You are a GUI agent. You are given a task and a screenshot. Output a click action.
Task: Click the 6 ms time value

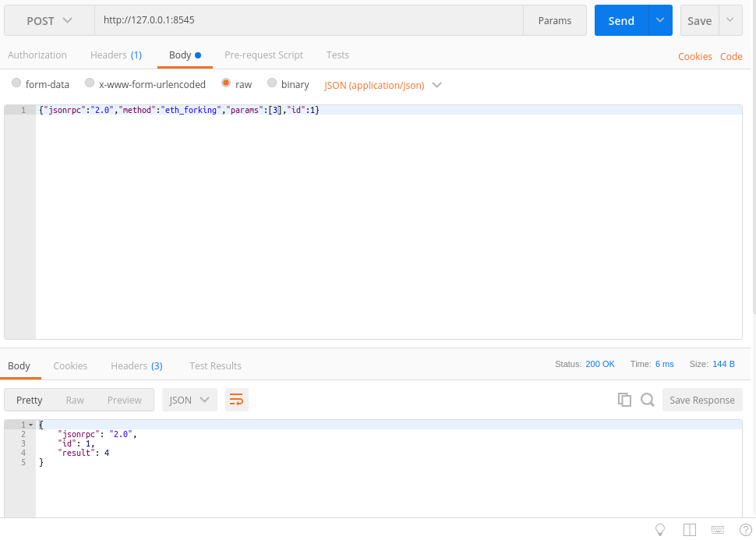coord(664,364)
